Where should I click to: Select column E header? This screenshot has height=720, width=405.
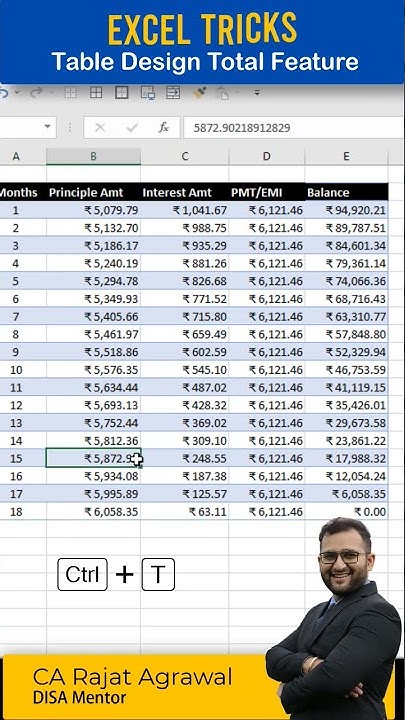pyautogui.click(x=346, y=157)
